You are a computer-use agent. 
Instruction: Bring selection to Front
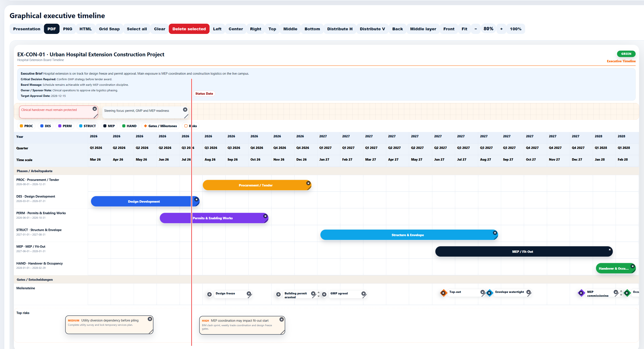pos(449,29)
